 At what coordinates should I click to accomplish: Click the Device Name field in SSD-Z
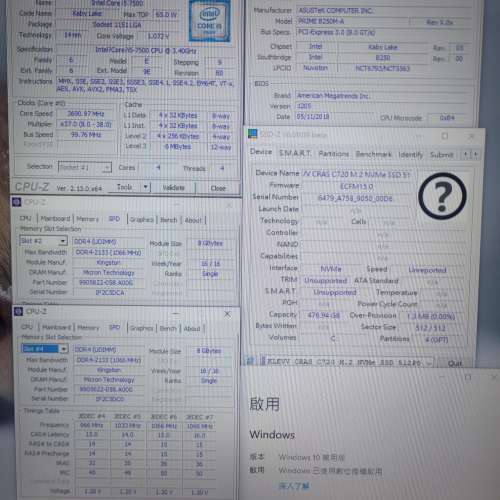click(x=358, y=174)
